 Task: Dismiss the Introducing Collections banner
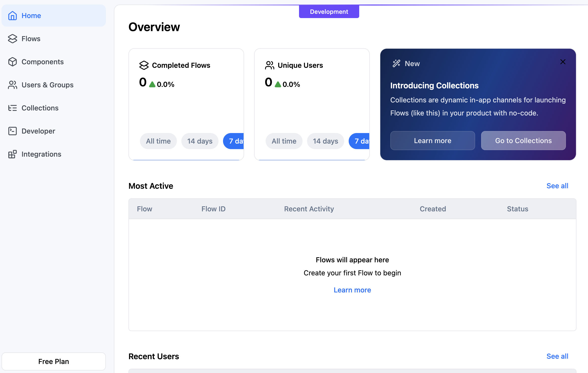click(x=563, y=62)
